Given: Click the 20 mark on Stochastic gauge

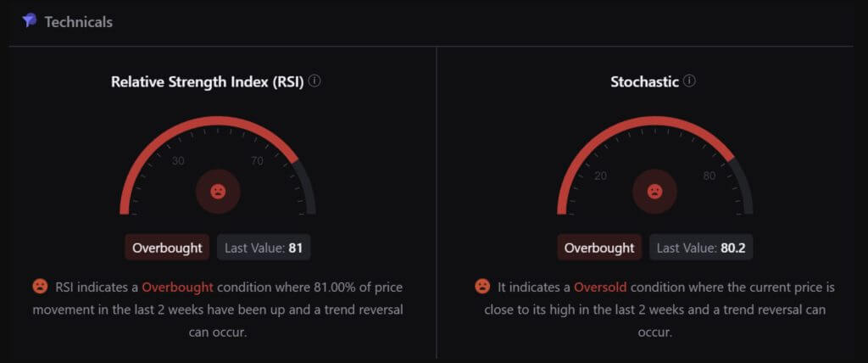Looking at the screenshot, I should coord(601,176).
